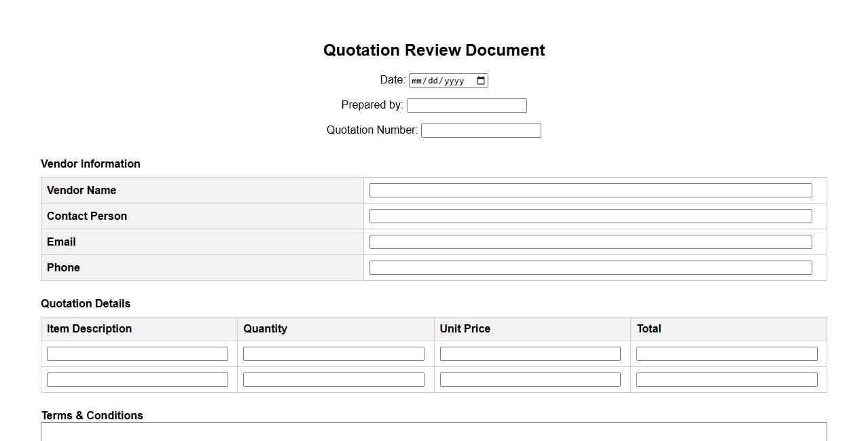
Task: Focus second row Quantity field
Action: [333, 380]
